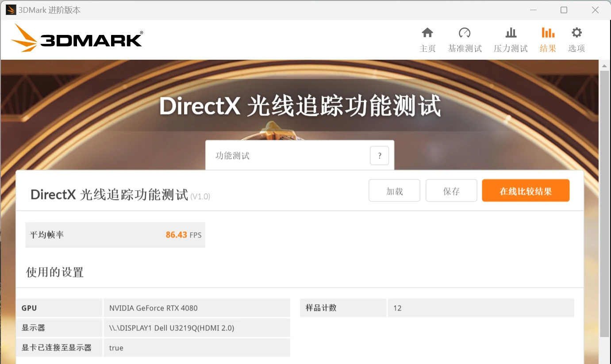The width and height of the screenshot is (611, 364).
Task: Switch to the 结果 results tab
Action: click(x=548, y=40)
